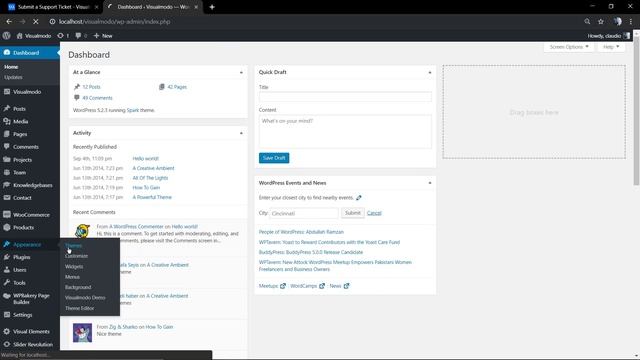
Task: Select Theme Editor in Appearance submenu
Action: pos(80,308)
